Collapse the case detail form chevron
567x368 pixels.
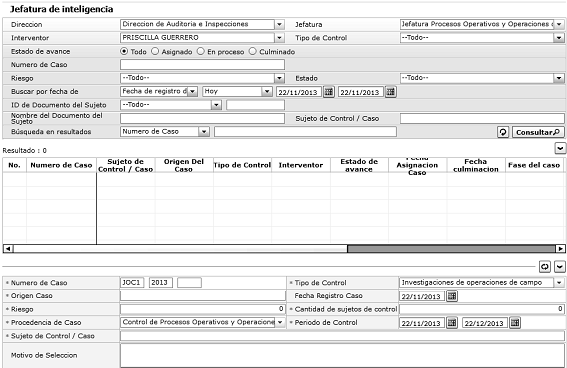(560, 267)
